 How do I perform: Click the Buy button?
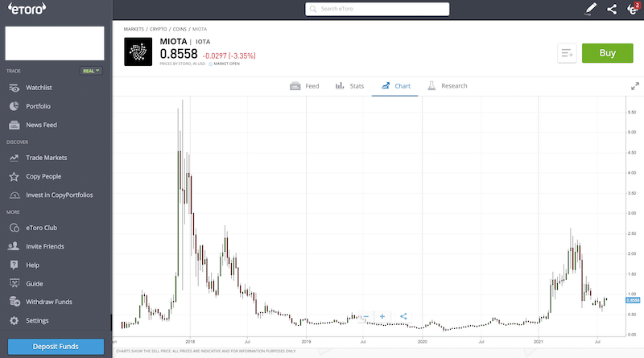608,53
